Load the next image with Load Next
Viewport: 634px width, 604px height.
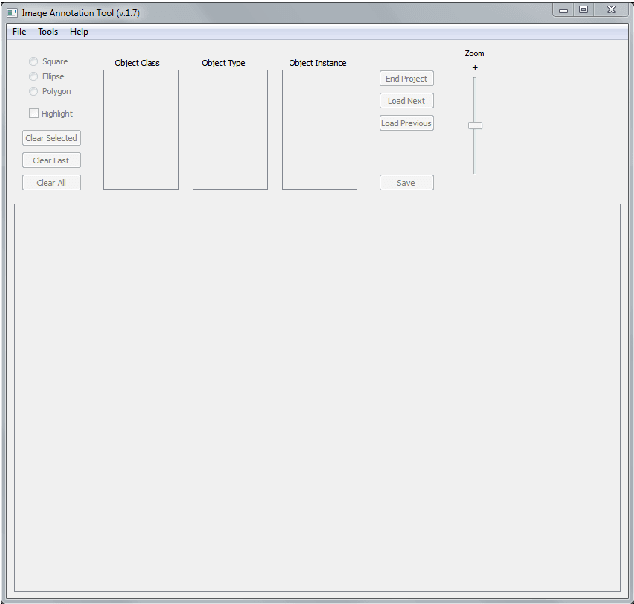(406, 101)
